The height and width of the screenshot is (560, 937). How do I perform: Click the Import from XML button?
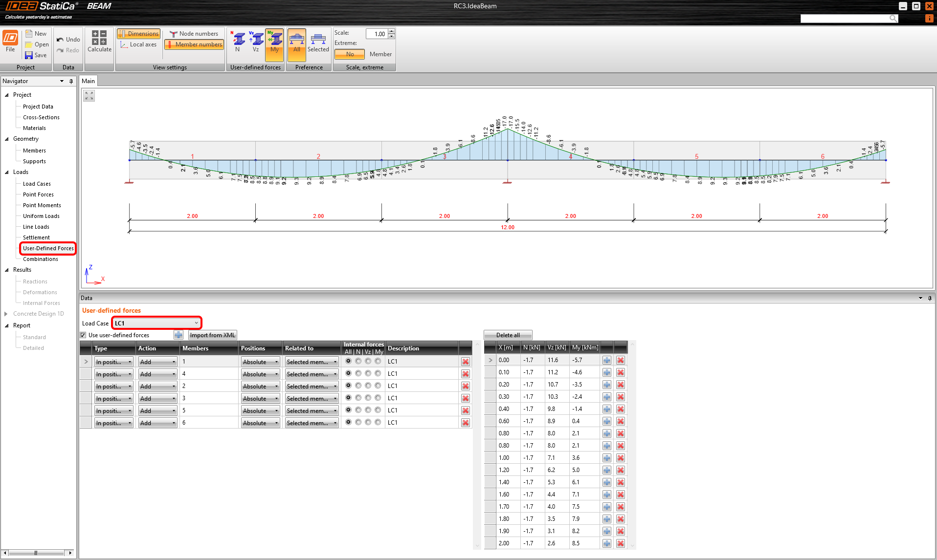pos(212,335)
